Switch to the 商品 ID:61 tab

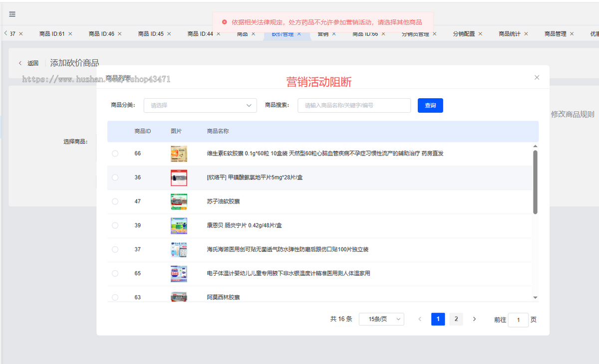[x=52, y=34]
